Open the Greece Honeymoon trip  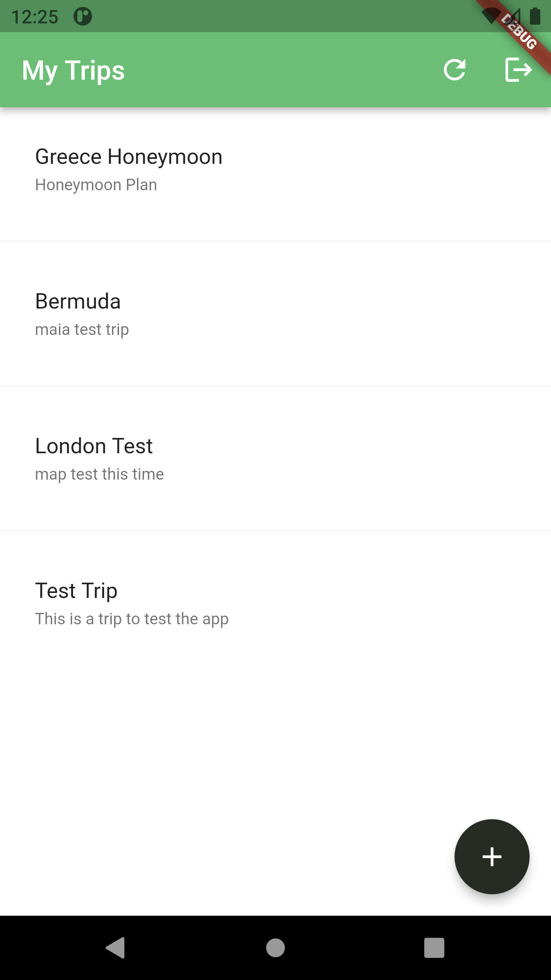[129, 157]
